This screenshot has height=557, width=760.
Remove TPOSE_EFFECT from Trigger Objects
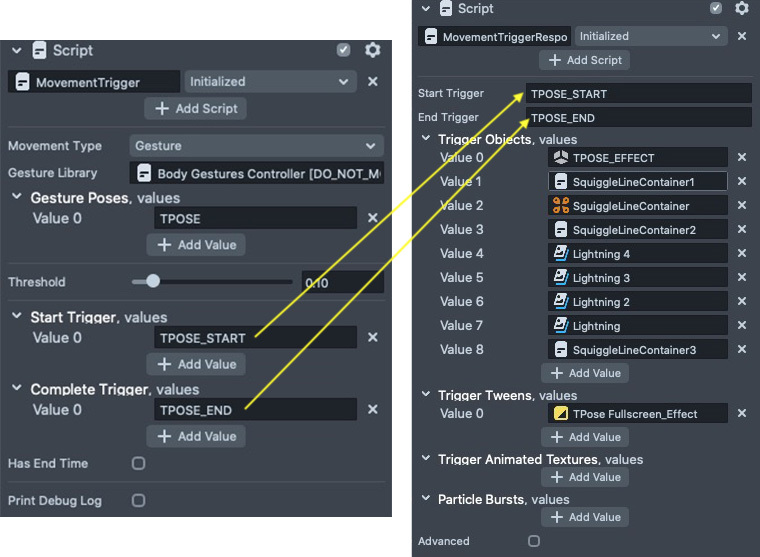(742, 157)
